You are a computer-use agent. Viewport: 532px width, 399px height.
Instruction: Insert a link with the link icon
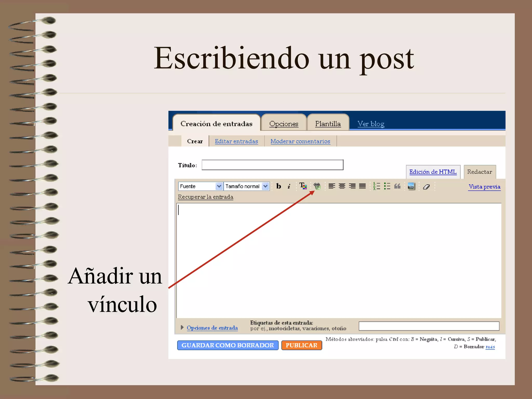click(x=317, y=186)
